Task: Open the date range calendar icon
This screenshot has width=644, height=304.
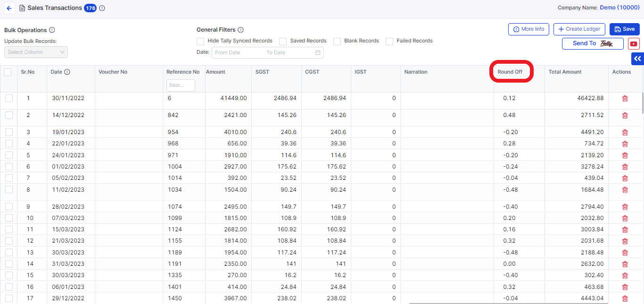Action: (x=318, y=52)
